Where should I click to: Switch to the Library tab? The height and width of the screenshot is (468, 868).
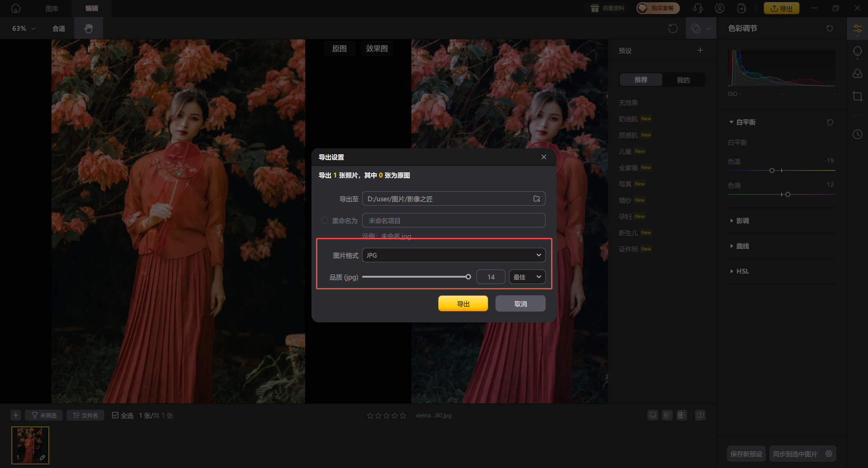click(x=52, y=8)
